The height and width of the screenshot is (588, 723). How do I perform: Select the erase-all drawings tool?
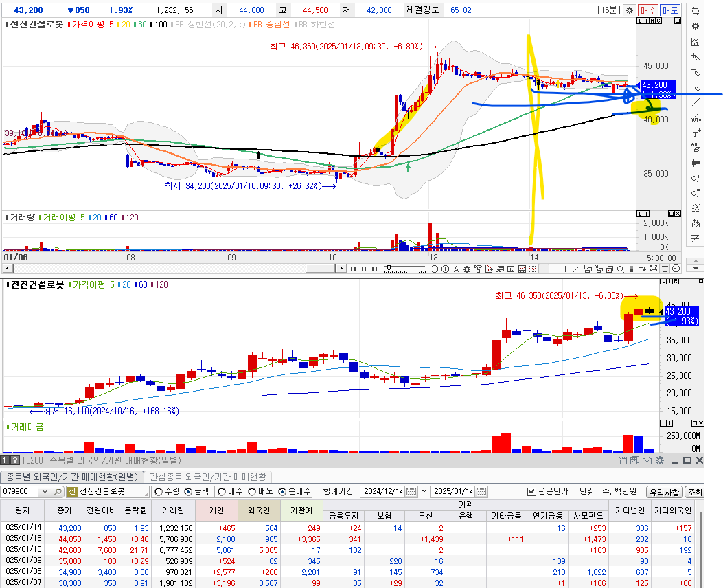696,148
